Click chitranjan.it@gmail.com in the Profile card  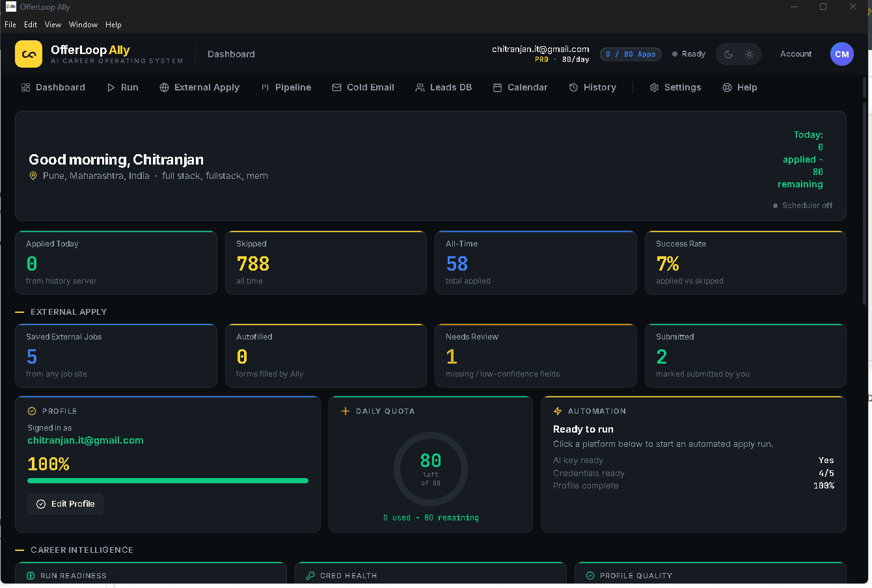[x=85, y=440]
